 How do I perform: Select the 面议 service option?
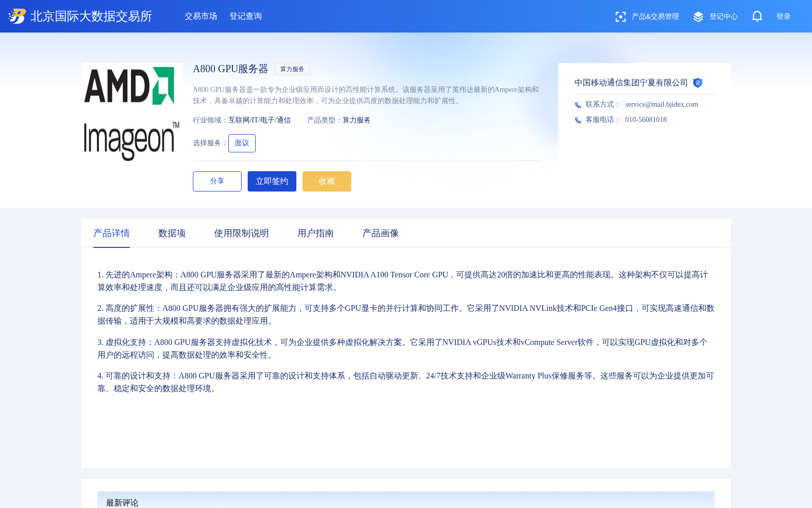coord(242,143)
